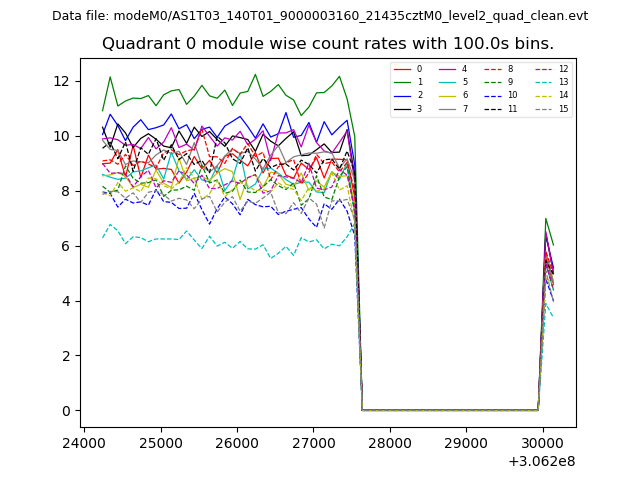The height and width of the screenshot is (480, 640).
Task: Click the y-axis tick label 6
Action: (x=66, y=246)
